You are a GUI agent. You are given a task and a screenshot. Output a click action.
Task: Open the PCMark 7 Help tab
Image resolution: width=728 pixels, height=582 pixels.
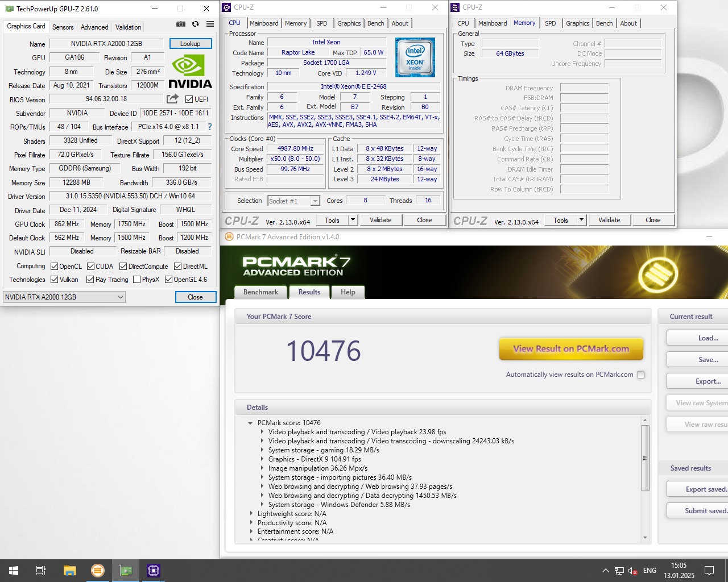coord(348,292)
